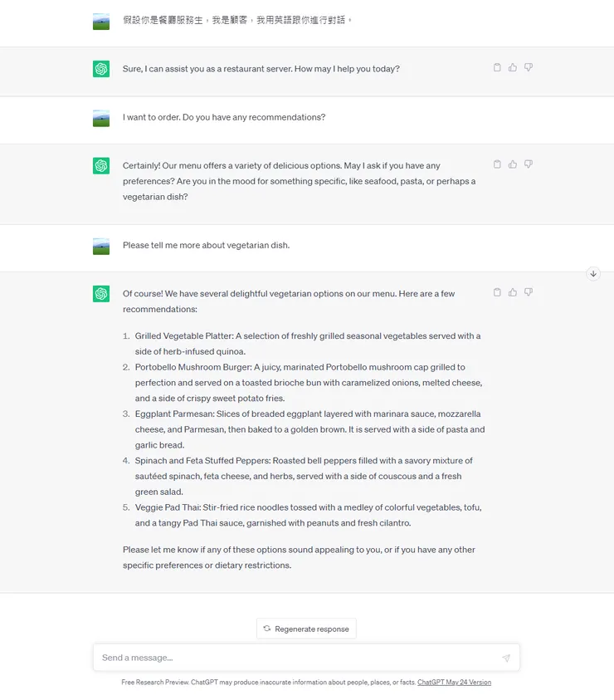614x700 pixels.
Task: Click the user avatar beside 'Please tell me more'
Action: (x=101, y=246)
